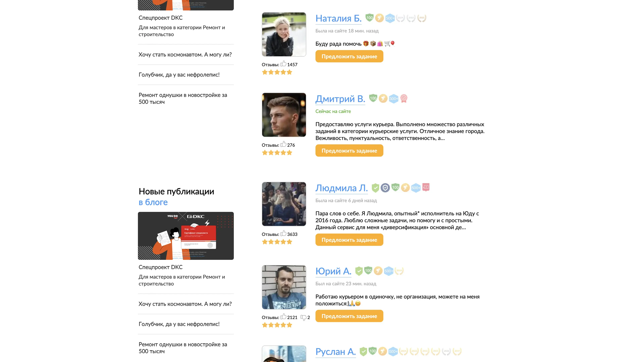This screenshot has height=362, width=644.
Task: Click the 300+ badge beside Дмитрий В.
Action: [x=393, y=98]
